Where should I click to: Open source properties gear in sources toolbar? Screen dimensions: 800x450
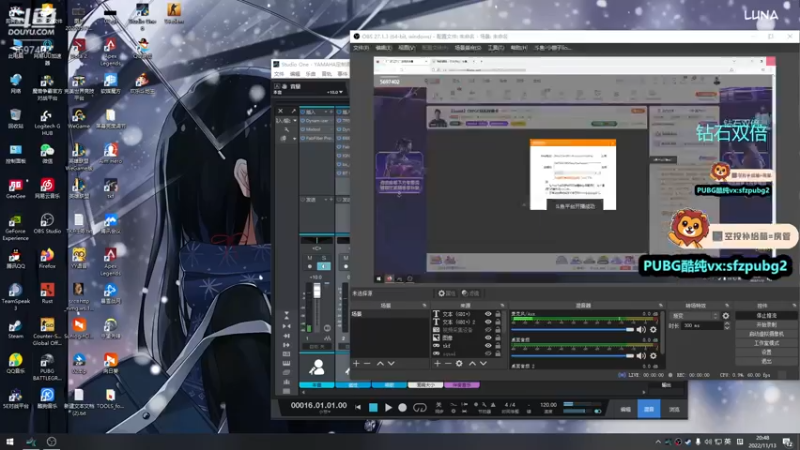click(459, 363)
